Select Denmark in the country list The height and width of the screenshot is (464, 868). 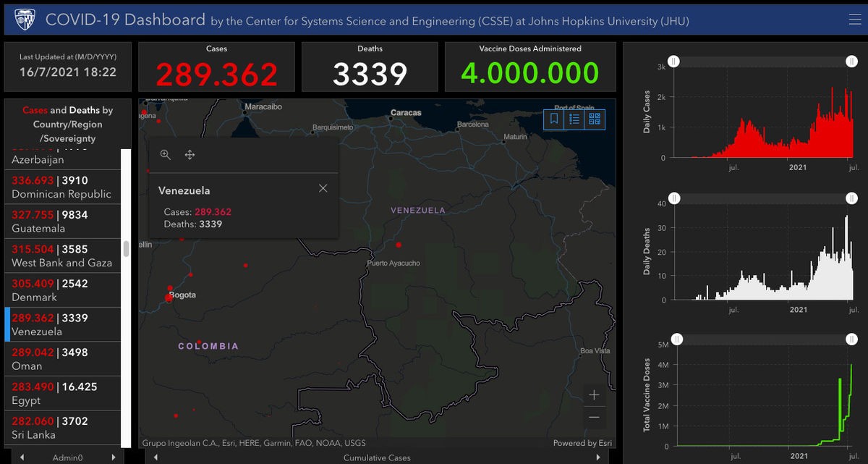click(x=62, y=290)
